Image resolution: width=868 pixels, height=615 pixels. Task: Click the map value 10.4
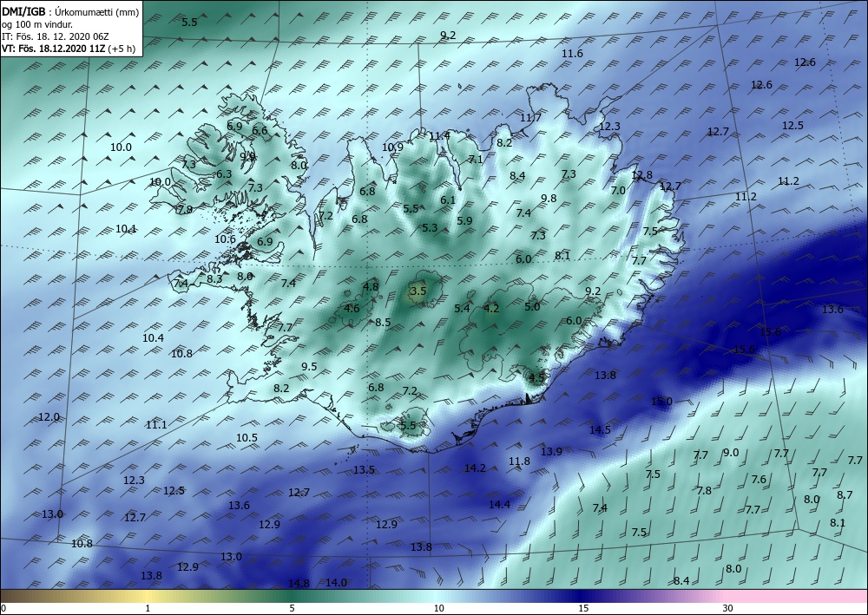(x=154, y=338)
